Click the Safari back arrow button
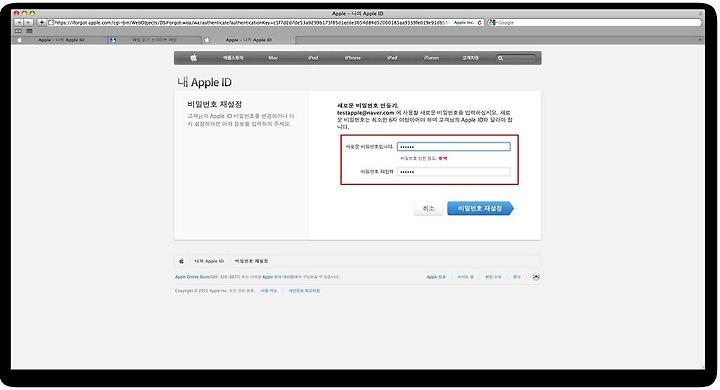720x390 pixels. [x=19, y=22]
